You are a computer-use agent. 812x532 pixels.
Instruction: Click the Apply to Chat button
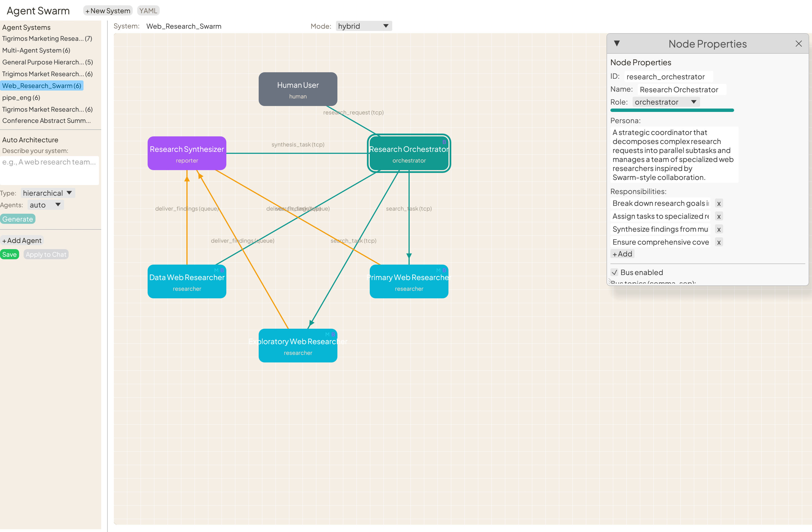pyautogui.click(x=46, y=254)
